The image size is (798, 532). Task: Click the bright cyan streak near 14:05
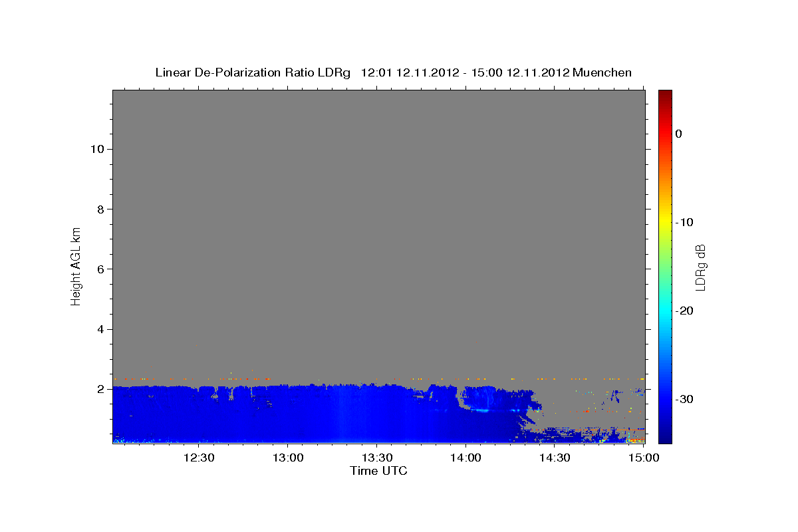click(x=478, y=410)
